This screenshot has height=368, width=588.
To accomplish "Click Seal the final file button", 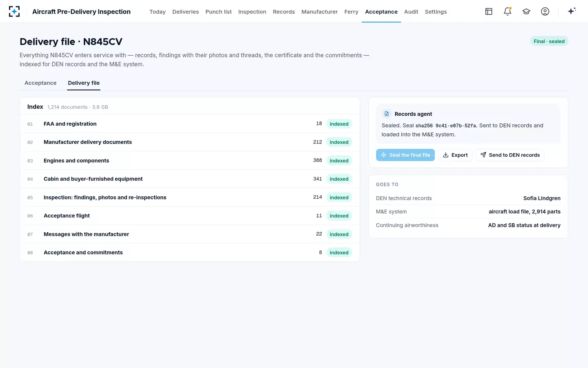I will click(x=405, y=155).
